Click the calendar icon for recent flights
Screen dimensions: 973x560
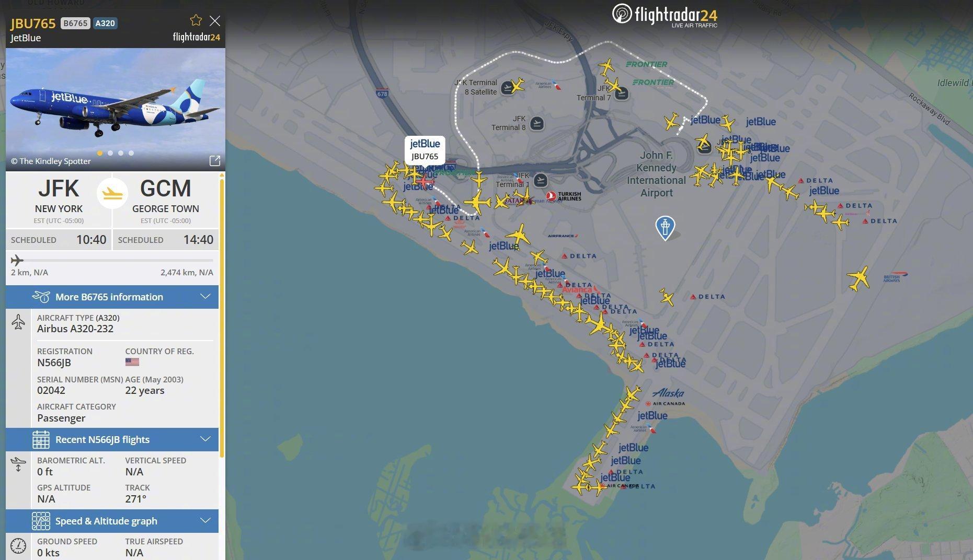[x=41, y=439]
